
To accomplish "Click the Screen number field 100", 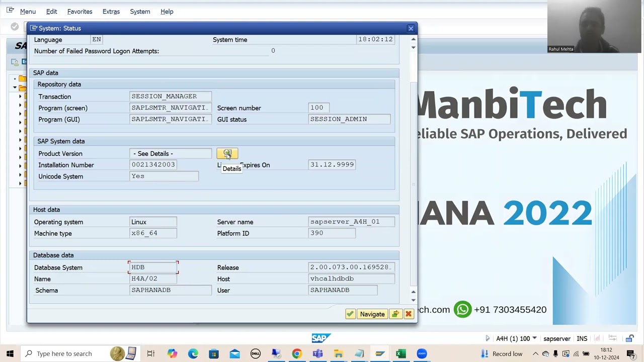I will 319,108.
